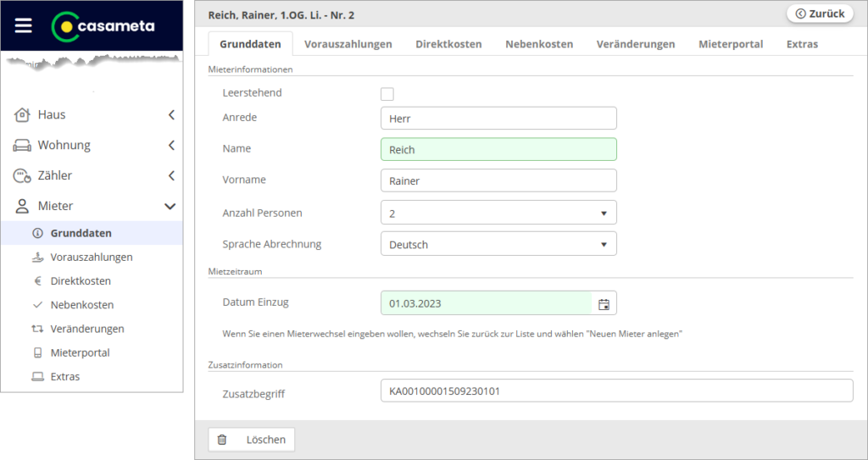Image resolution: width=868 pixels, height=460 pixels.
Task: Click the Vorauszahlungen hand icon in sidebar
Action: pyautogui.click(x=37, y=257)
